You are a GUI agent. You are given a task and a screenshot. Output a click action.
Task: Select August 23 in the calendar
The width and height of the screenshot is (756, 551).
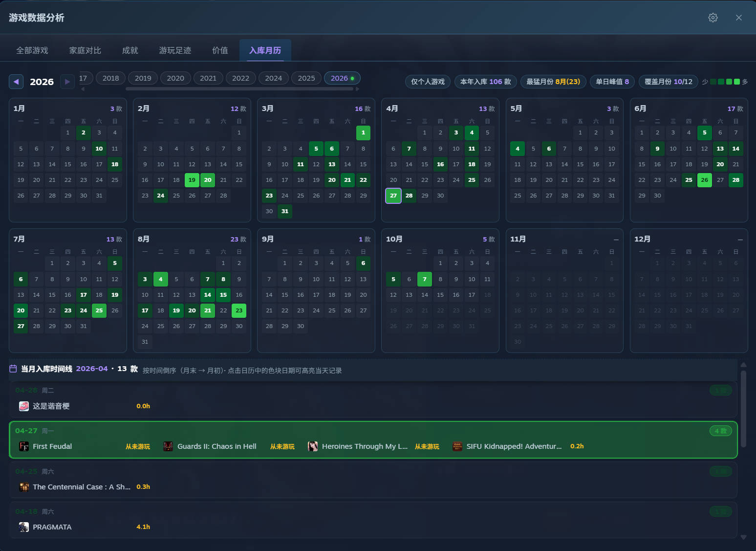tap(239, 310)
